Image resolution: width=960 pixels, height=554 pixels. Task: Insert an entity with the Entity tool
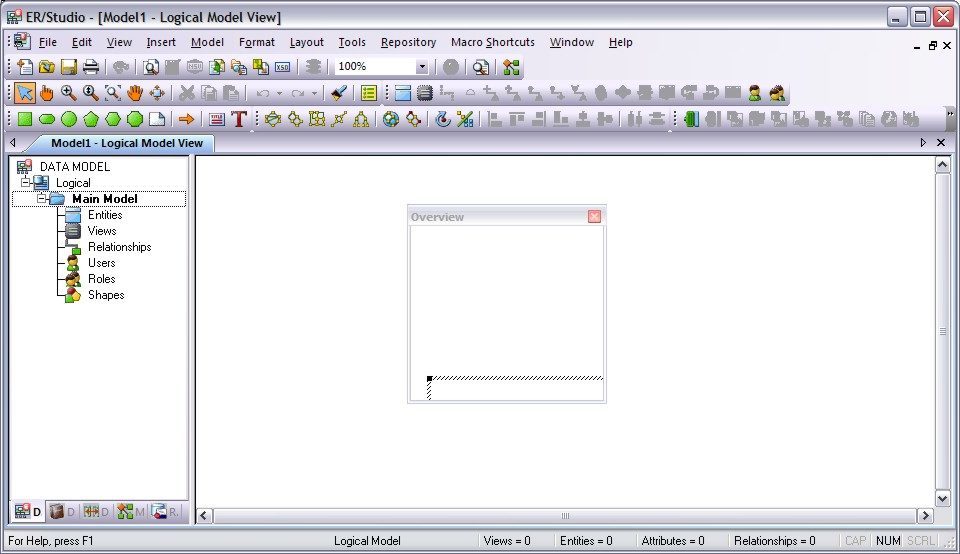tap(402, 93)
